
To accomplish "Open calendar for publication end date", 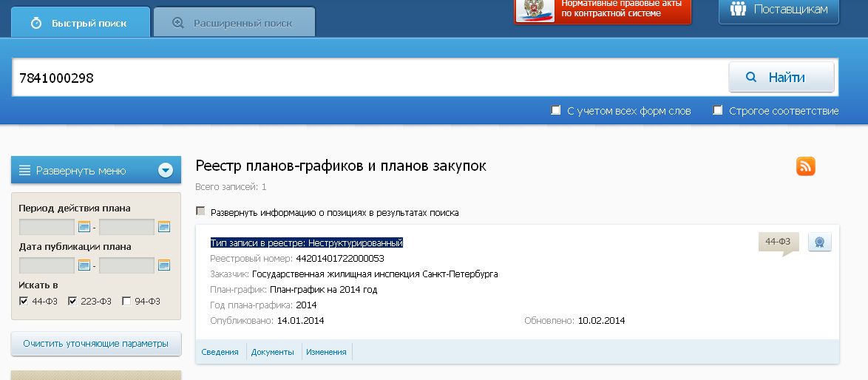I will [164, 265].
